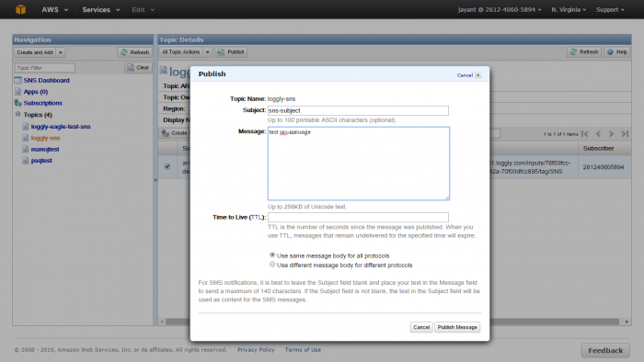The image size is (644, 362).
Task: Click subscriber ID 261240605894 cell
Action: [604, 167]
